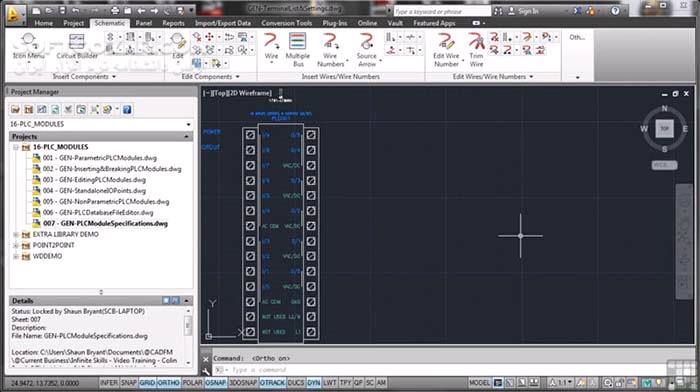Click the Source Arrow tool
This screenshot has height=392, width=700.
pyautogui.click(x=367, y=50)
